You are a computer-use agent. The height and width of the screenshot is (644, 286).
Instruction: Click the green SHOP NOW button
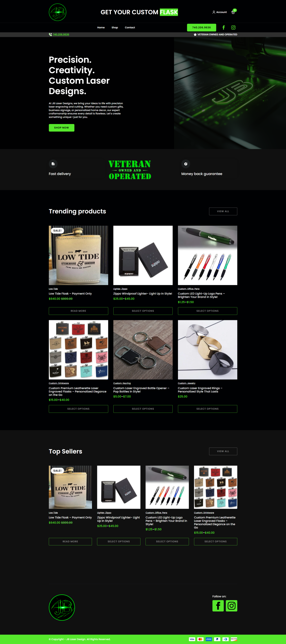[62, 128]
